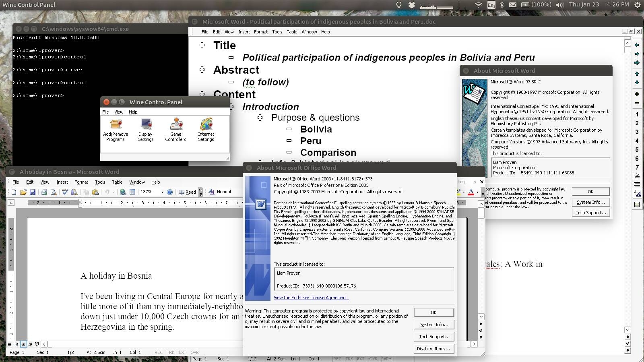Click Spelling and Grammar check icon
This screenshot has height=362, width=644.
point(65,192)
